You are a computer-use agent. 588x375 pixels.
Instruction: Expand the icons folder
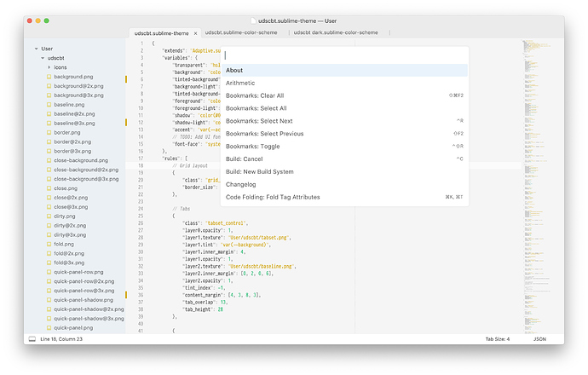[49, 67]
